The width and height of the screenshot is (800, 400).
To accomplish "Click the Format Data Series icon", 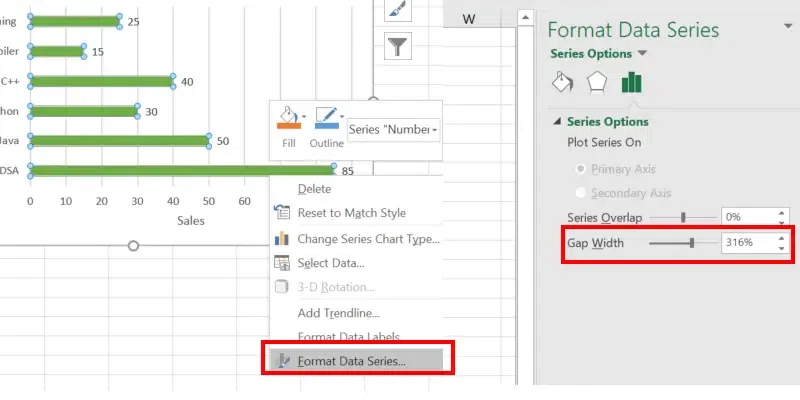I will 282,361.
